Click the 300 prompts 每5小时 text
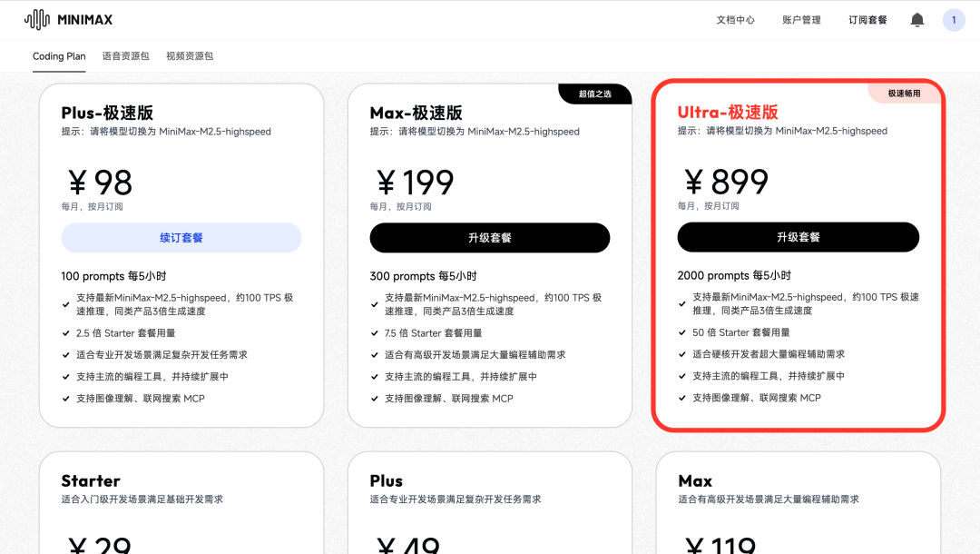This screenshot has width=980, height=554. click(x=423, y=276)
